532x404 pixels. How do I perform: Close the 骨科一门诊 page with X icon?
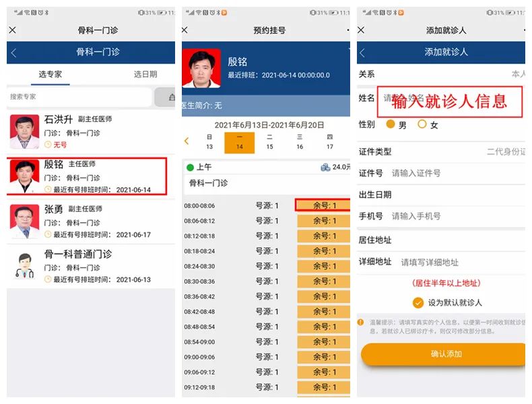pos(13,30)
